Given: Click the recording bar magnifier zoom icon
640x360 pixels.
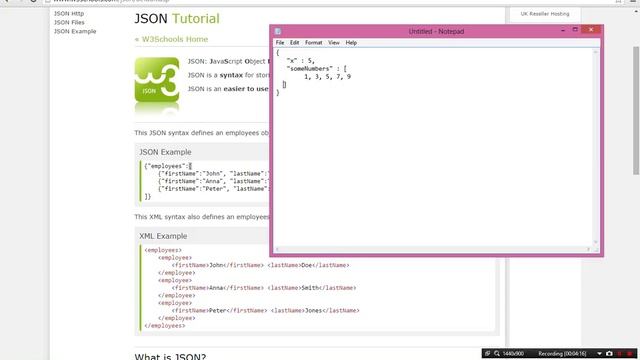Looking at the screenshot, I should pos(497,353).
